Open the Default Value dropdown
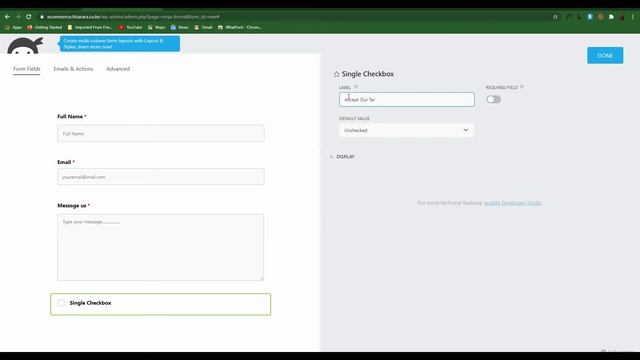The image size is (640, 360). (407, 130)
